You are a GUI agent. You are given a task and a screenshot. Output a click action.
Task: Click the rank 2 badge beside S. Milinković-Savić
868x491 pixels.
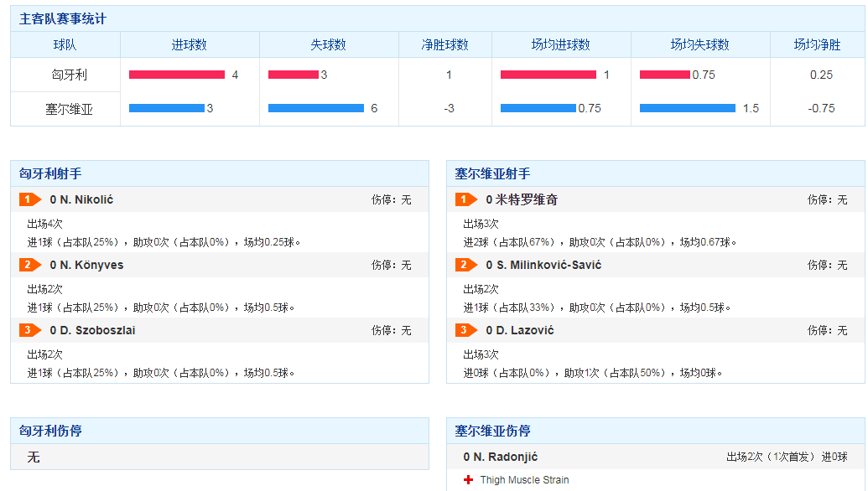[x=465, y=265]
